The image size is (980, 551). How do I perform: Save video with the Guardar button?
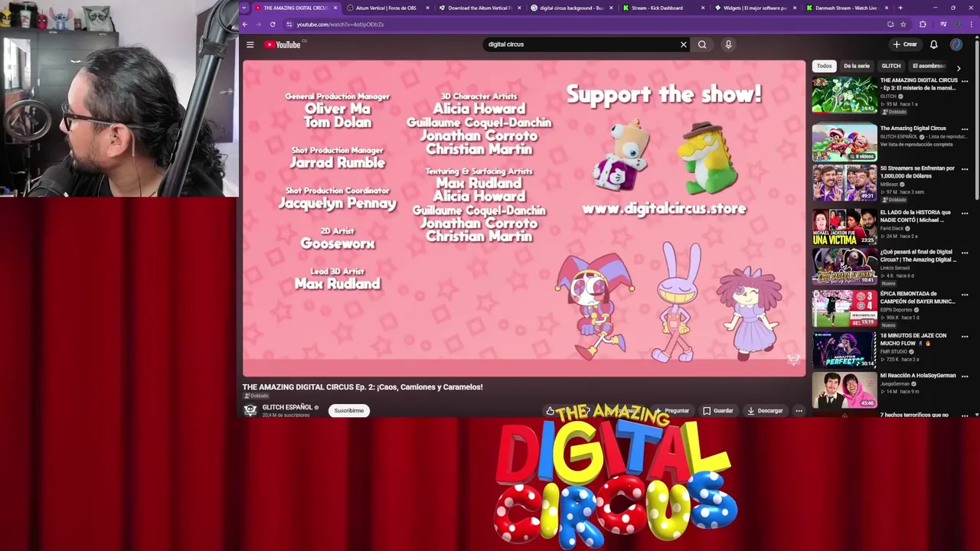tap(718, 411)
